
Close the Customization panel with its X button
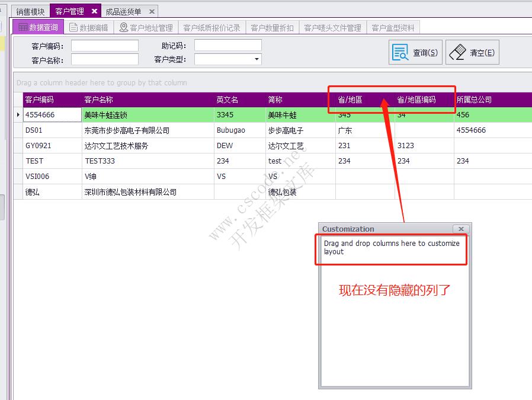pos(461,229)
